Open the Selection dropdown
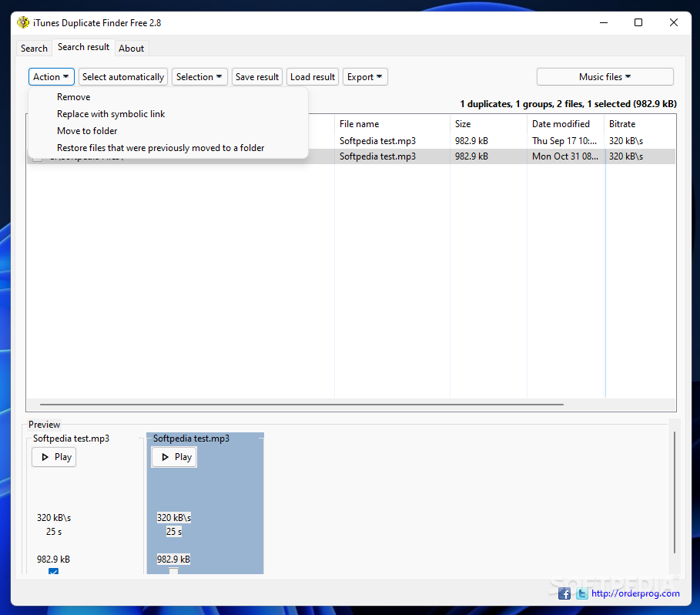The width and height of the screenshot is (700, 615). tap(199, 77)
